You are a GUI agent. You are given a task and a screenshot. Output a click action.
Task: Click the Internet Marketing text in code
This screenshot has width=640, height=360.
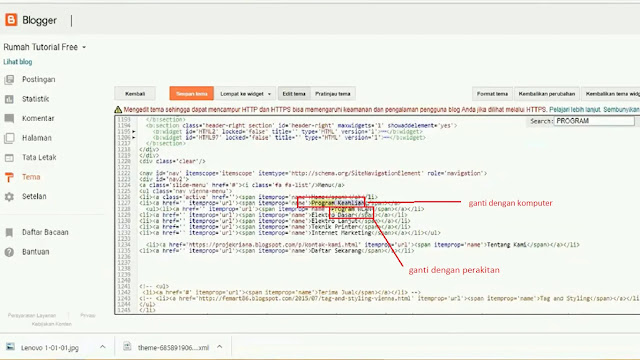pyautogui.click(x=341, y=233)
